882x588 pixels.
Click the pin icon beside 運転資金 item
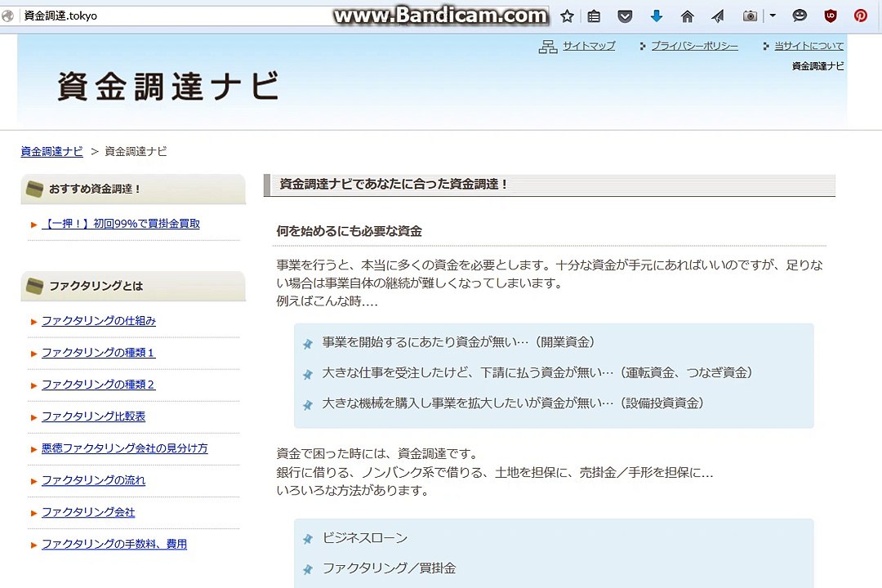tap(308, 374)
